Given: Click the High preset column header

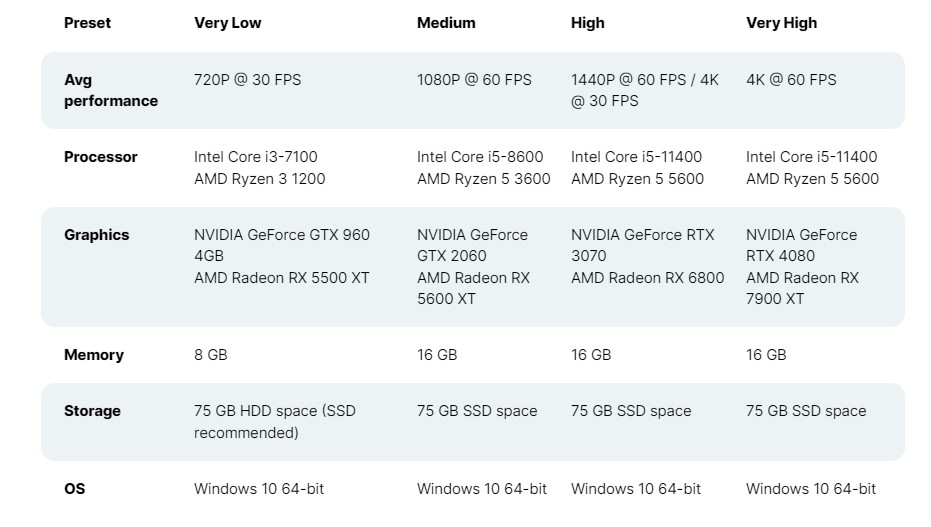Looking at the screenshot, I should coord(587,23).
